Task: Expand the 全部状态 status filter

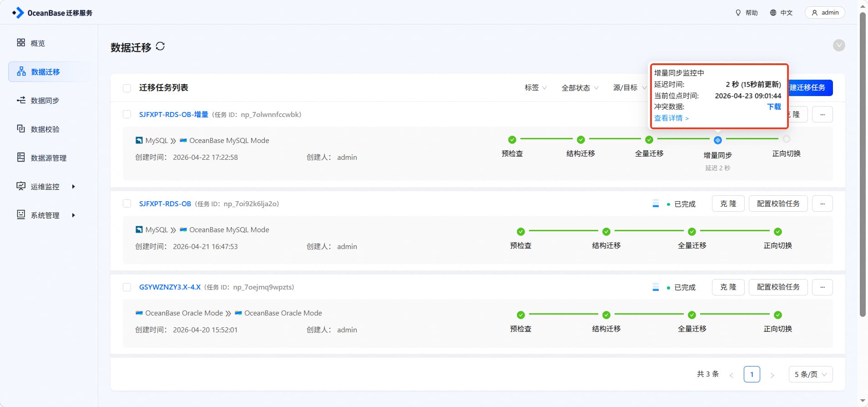Action: [580, 88]
